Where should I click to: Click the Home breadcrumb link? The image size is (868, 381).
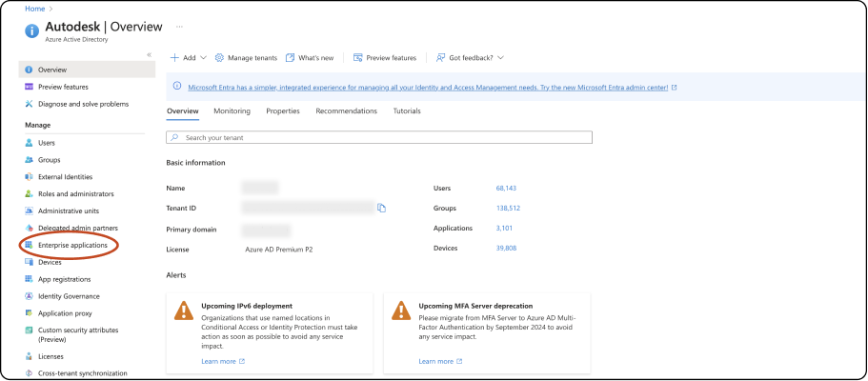click(x=35, y=9)
